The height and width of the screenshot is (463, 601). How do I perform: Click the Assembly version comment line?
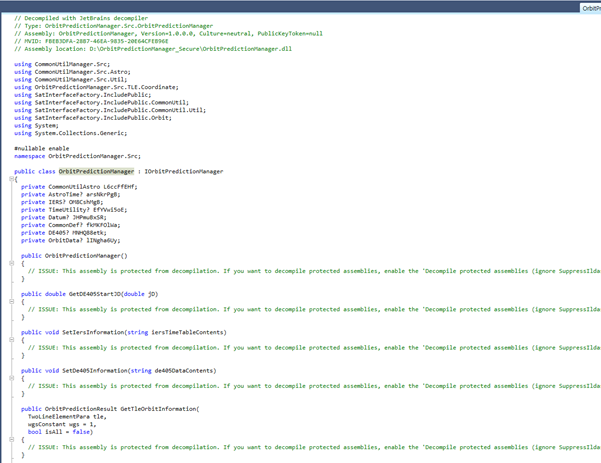point(168,33)
